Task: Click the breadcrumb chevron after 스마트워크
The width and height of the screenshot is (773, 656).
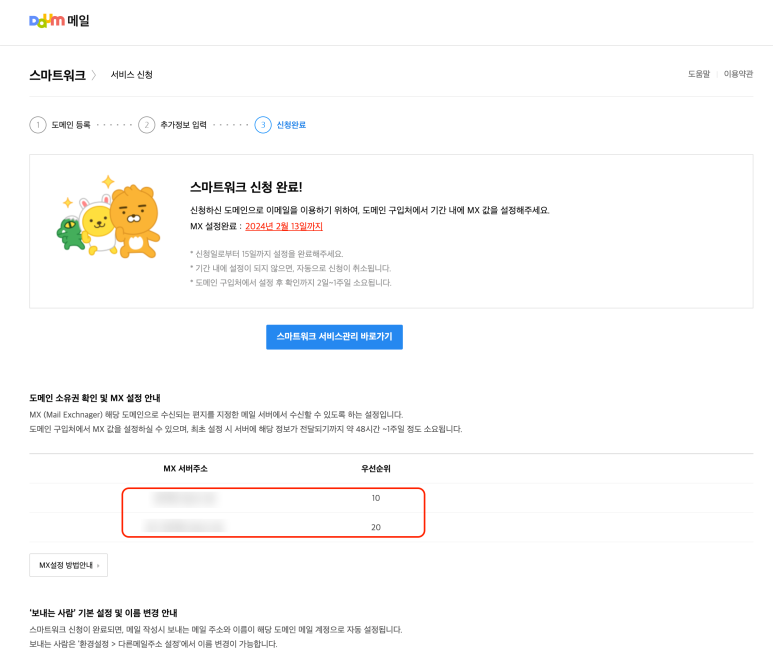Action: (x=94, y=75)
